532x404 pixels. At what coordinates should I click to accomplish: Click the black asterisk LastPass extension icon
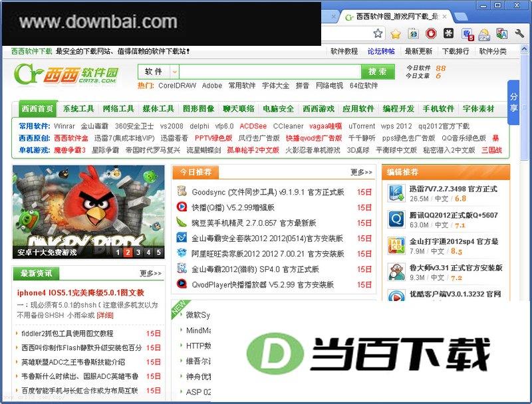[x=448, y=33]
